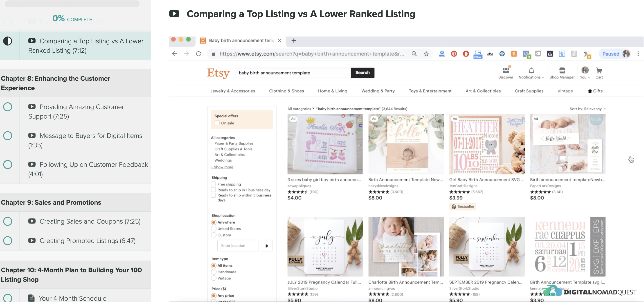
Task: Click the course progress bar
Action: pos(72,4)
